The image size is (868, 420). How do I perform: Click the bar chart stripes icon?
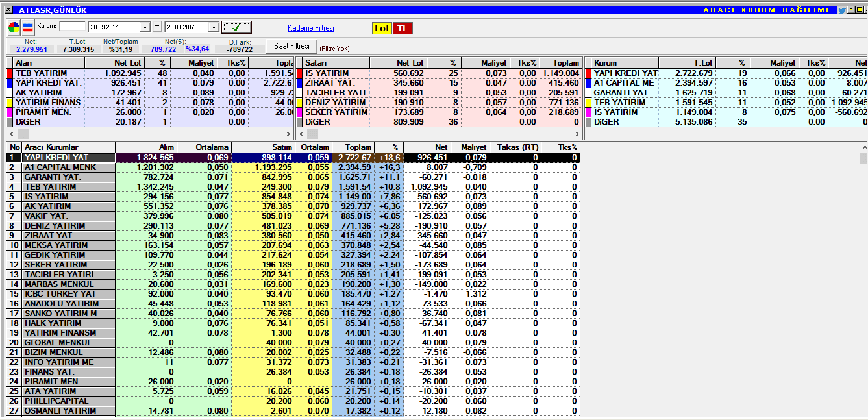[x=28, y=27]
